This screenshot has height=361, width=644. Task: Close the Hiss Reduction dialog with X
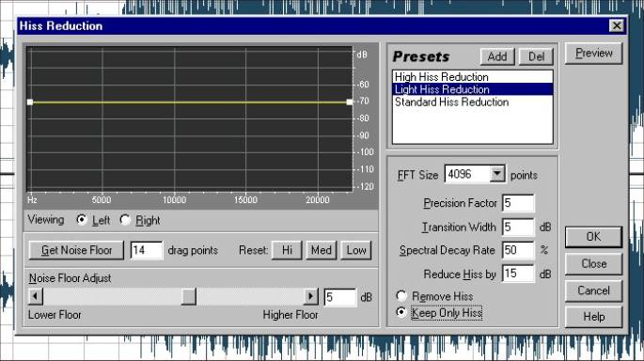click(x=617, y=26)
